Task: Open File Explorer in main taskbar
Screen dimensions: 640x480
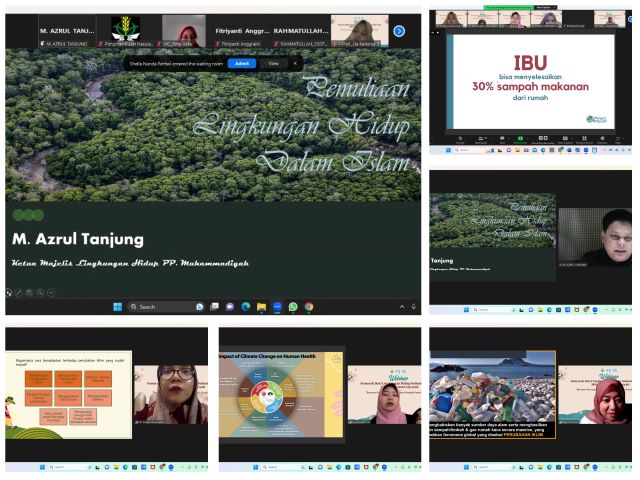Action: tap(261, 307)
